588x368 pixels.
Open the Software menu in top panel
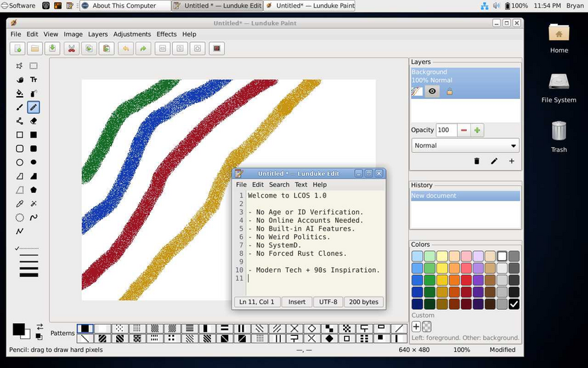click(x=18, y=6)
